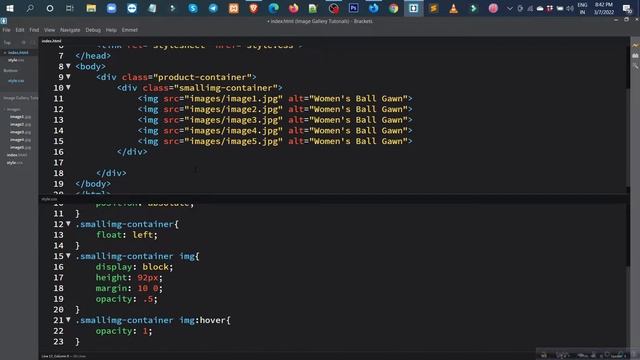Open image4.jpg in the project tree
The height and width of the screenshot is (360, 640).
(x=20, y=140)
